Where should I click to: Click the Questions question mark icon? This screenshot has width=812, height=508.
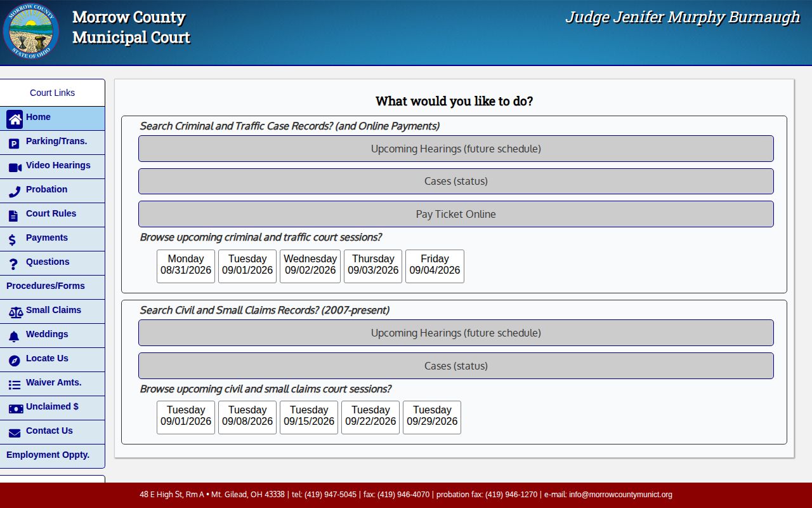(x=13, y=264)
